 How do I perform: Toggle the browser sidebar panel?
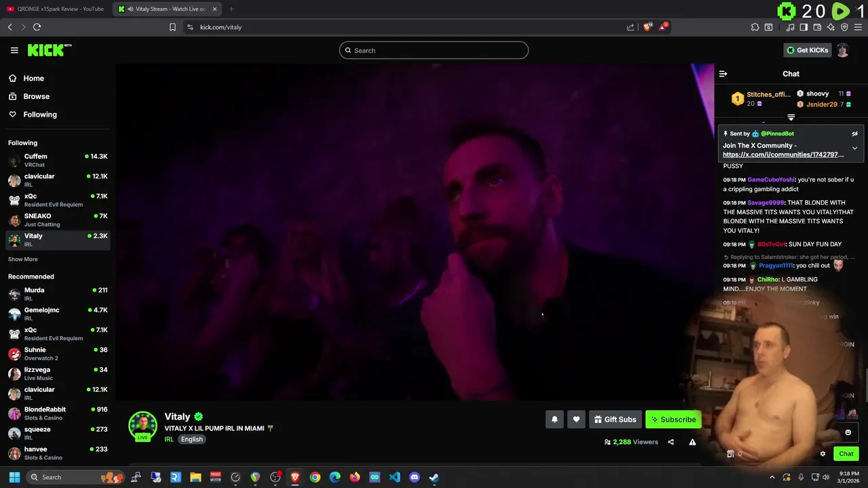tap(804, 27)
